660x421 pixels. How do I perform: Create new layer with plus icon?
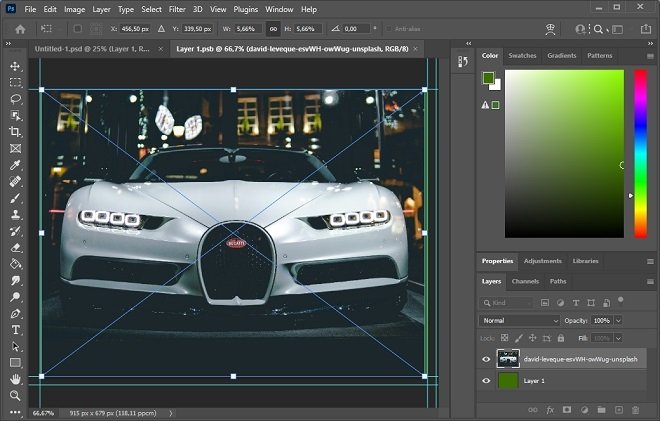click(x=618, y=410)
